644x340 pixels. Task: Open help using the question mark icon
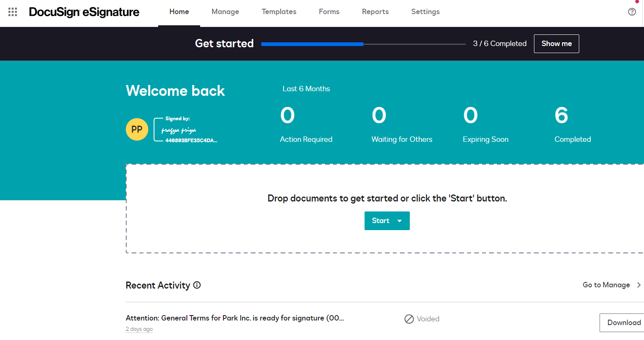pos(632,12)
